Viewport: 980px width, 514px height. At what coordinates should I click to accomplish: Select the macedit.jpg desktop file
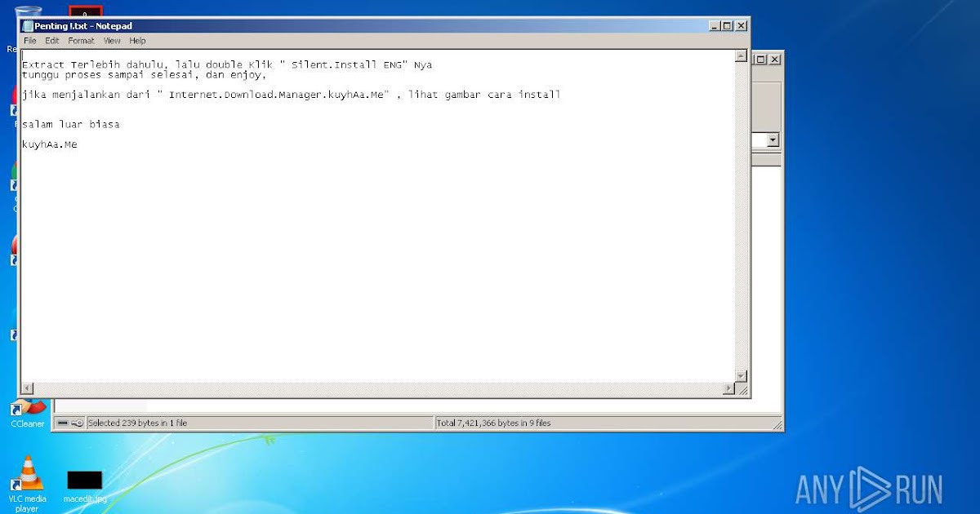(85, 486)
